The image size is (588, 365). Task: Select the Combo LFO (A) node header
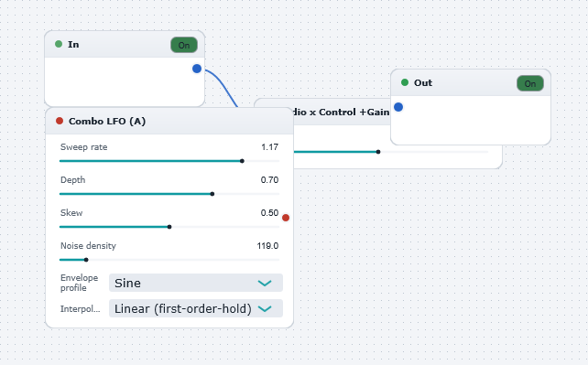pos(169,121)
